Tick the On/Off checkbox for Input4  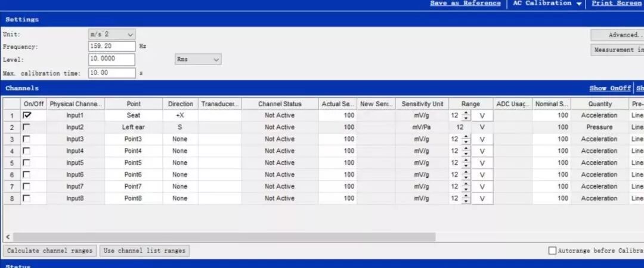(27, 151)
